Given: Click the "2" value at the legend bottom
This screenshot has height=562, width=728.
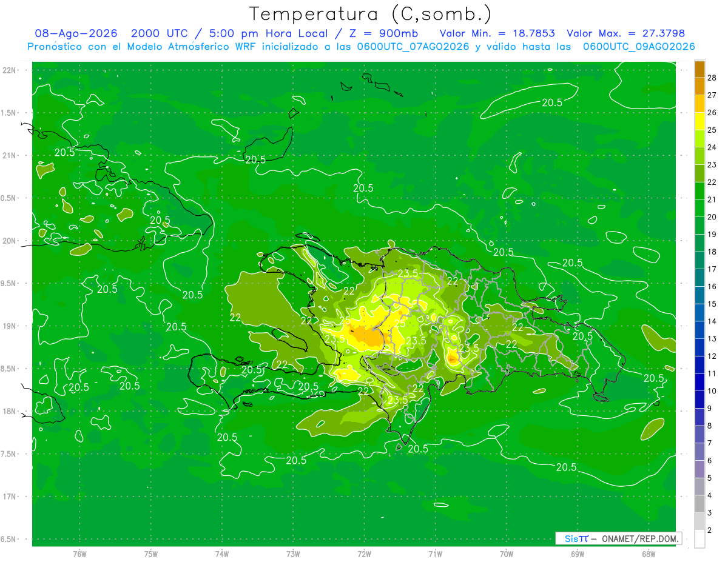Looking at the screenshot, I should (x=710, y=530).
